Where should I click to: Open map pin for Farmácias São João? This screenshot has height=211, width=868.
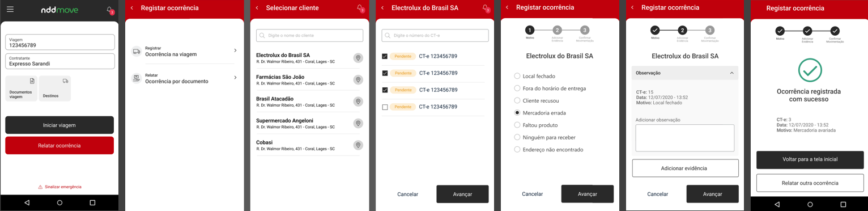tap(358, 80)
